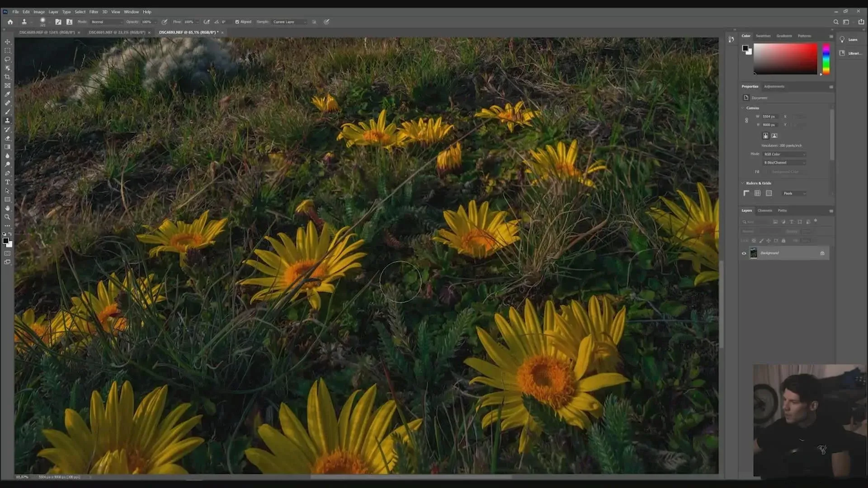Select the Move tool

[x=7, y=42]
